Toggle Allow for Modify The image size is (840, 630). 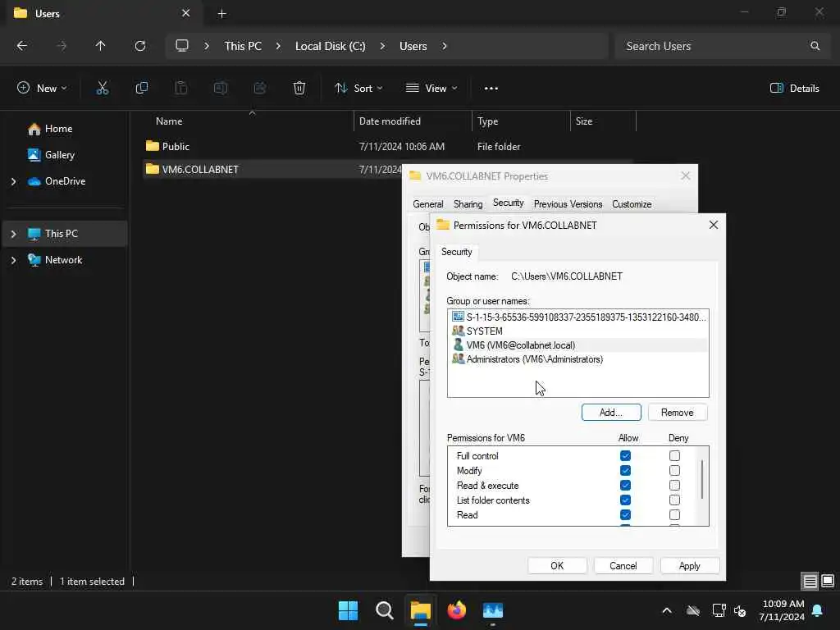(x=625, y=470)
